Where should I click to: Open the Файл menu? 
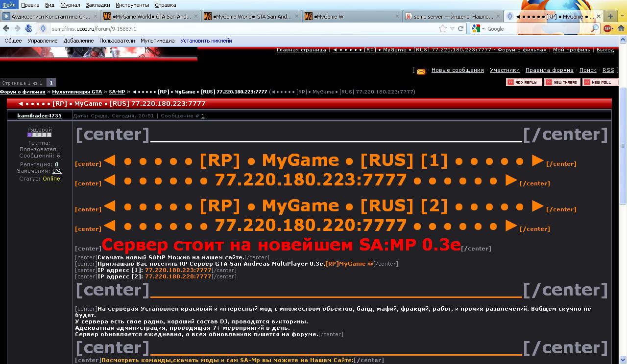click(x=9, y=5)
